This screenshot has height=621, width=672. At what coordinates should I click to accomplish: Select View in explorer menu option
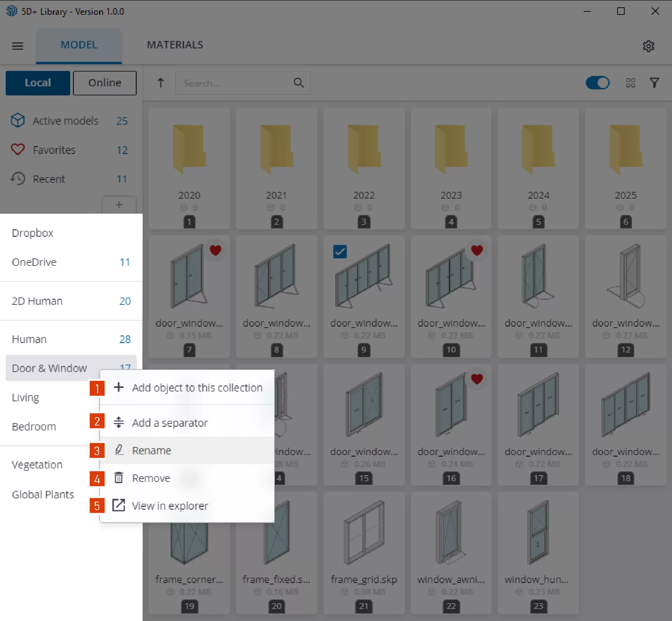pos(170,505)
